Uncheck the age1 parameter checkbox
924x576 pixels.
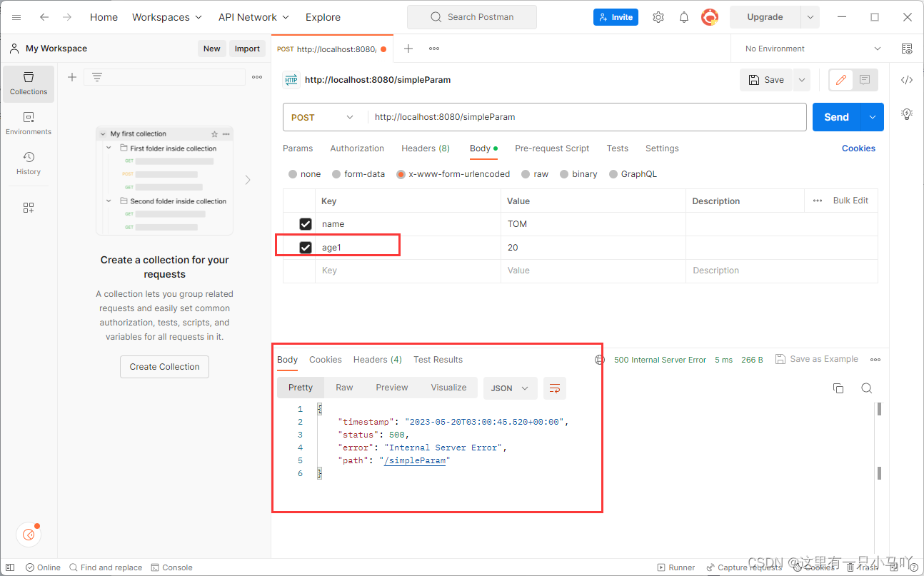(306, 248)
